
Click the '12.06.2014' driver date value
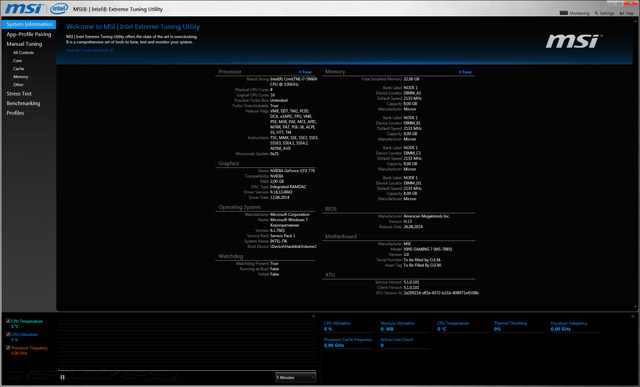[x=280, y=197]
